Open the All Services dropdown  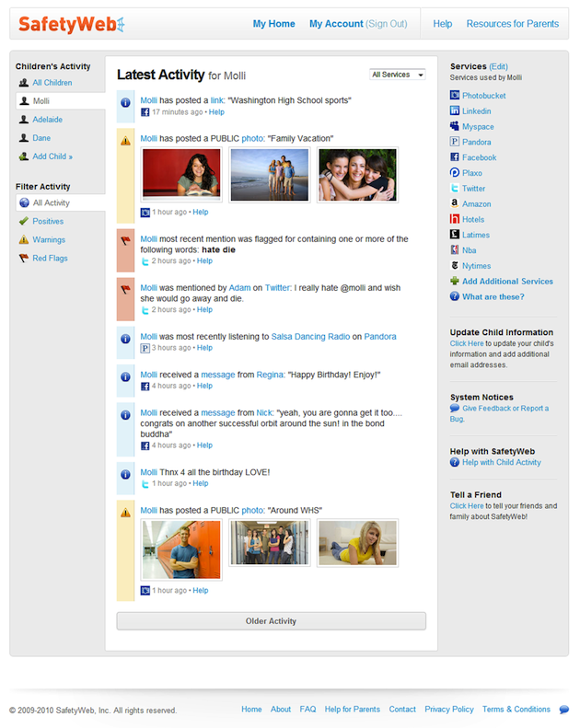coord(397,75)
